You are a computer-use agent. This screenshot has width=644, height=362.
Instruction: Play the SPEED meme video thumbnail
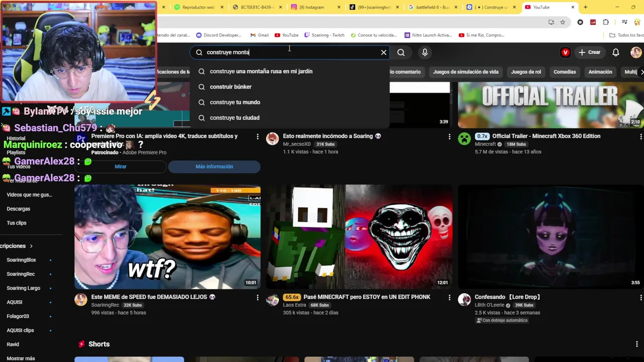point(168,236)
